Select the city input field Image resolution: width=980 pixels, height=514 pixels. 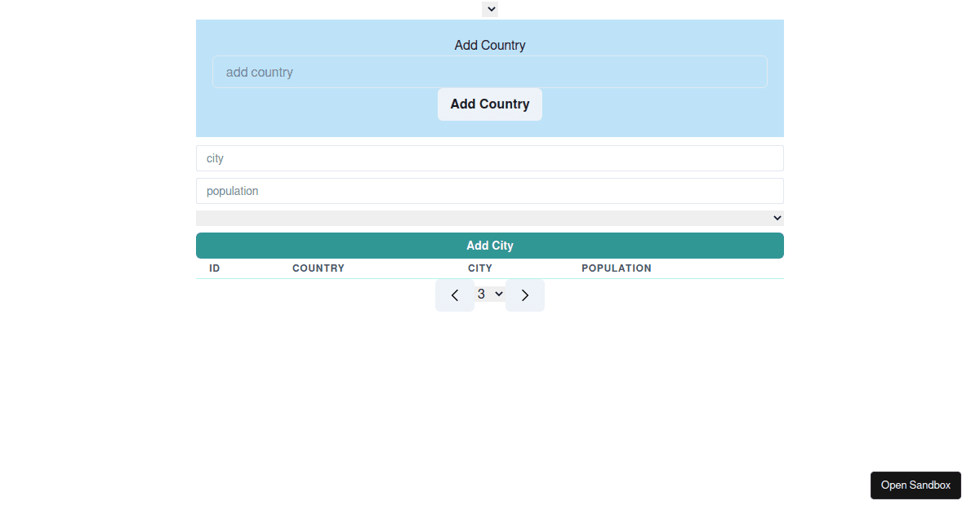click(x=489, y=157)
